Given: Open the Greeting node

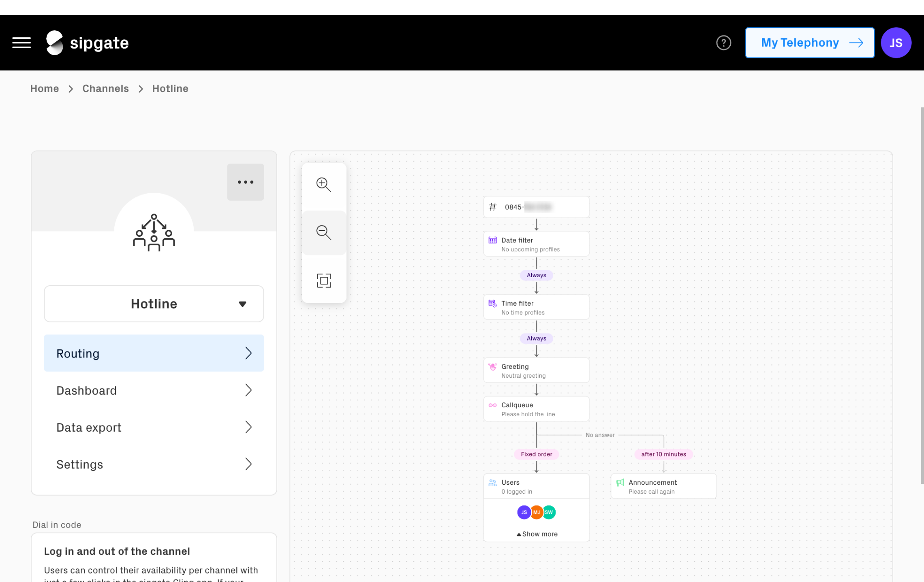Looking at the screenshot, I should 536,370.
